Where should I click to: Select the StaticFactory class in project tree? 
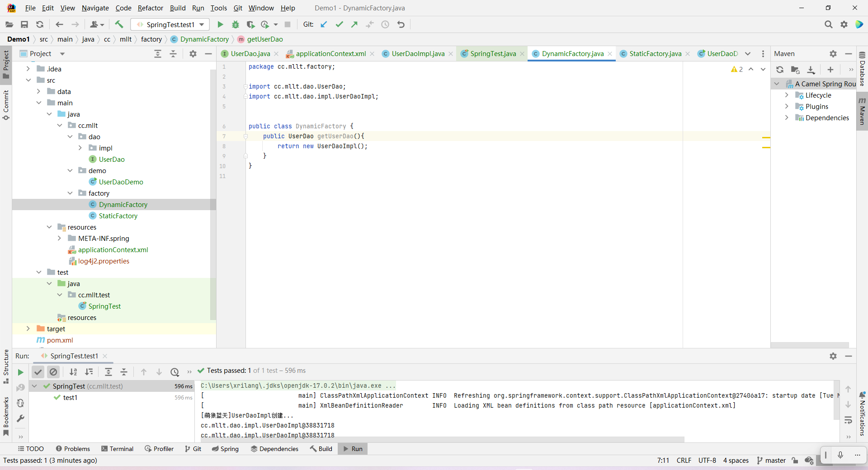pyautogui.click(x=118, y=216)
